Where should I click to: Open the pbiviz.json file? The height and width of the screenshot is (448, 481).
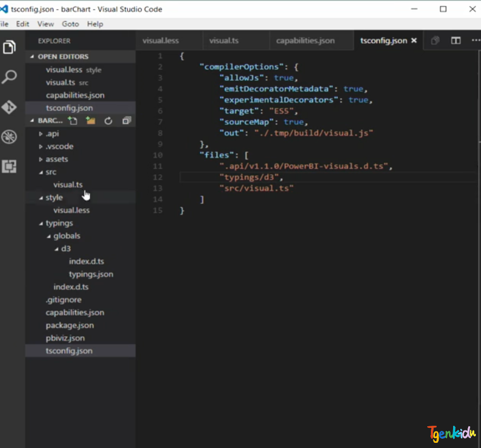81,338
